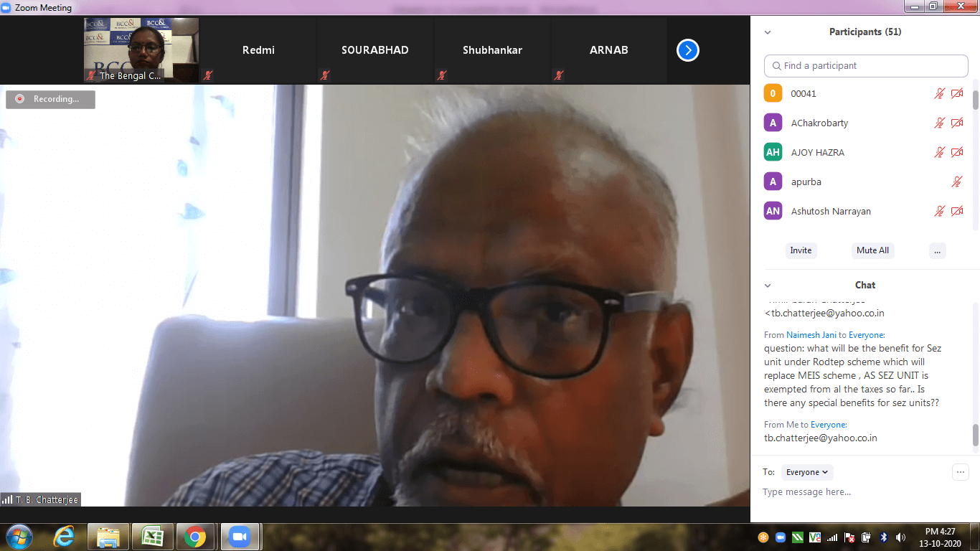This screenshot has height=551, width=980.
Task: Select The Bengal C... video thumbnail
Action: click(141, 50)
